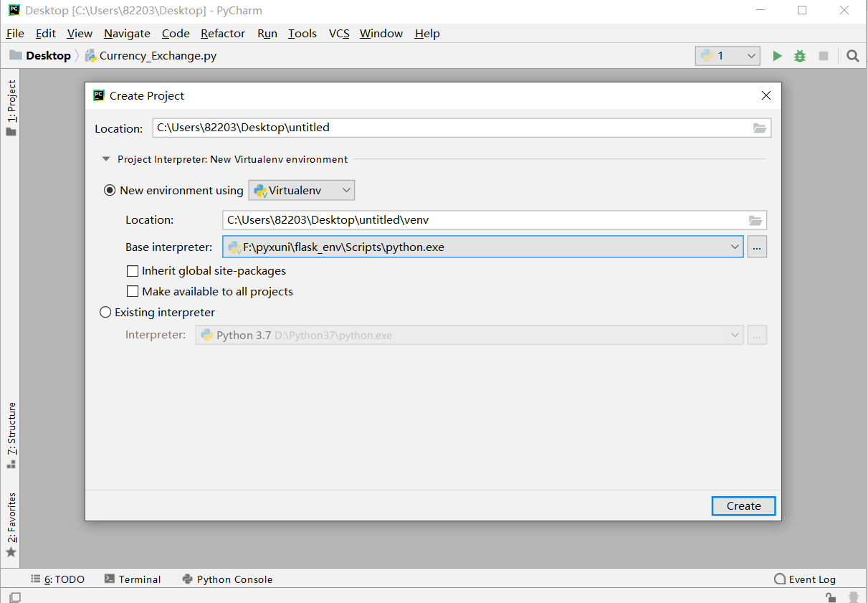This screenshot has height=603, width=868.
Task: Click the Create button
Action: (743, 505)
